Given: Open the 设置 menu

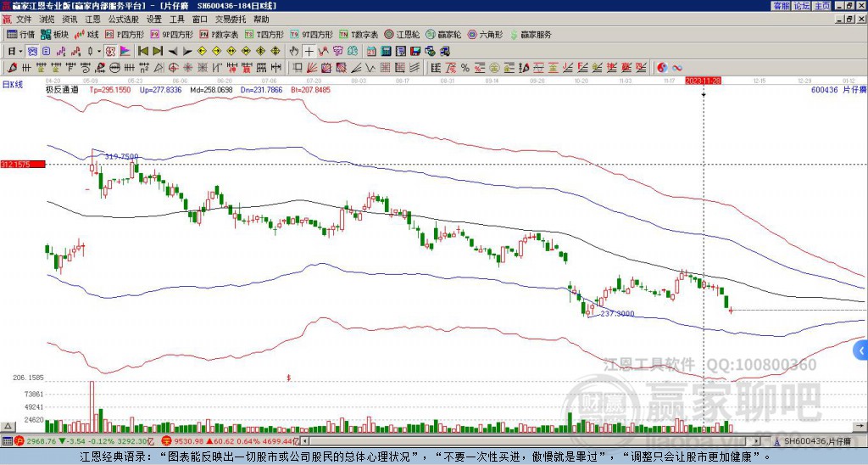Looking at the screenshot, I should [154, 20].
